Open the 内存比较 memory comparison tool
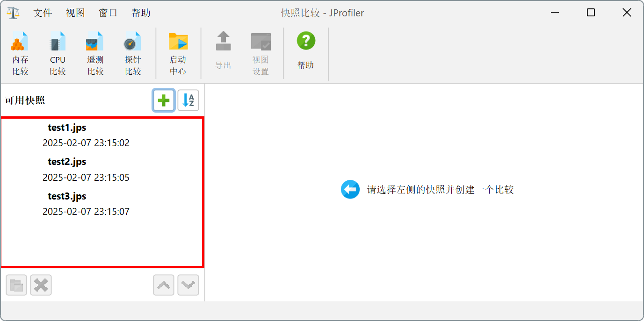644x321 pixels. point(20,53)
